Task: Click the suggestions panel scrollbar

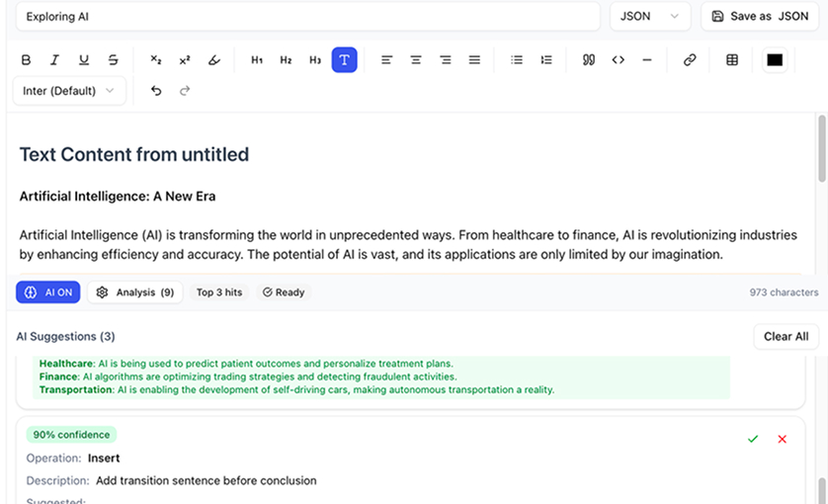Action: pyautogui.click(x=822, y=490)
